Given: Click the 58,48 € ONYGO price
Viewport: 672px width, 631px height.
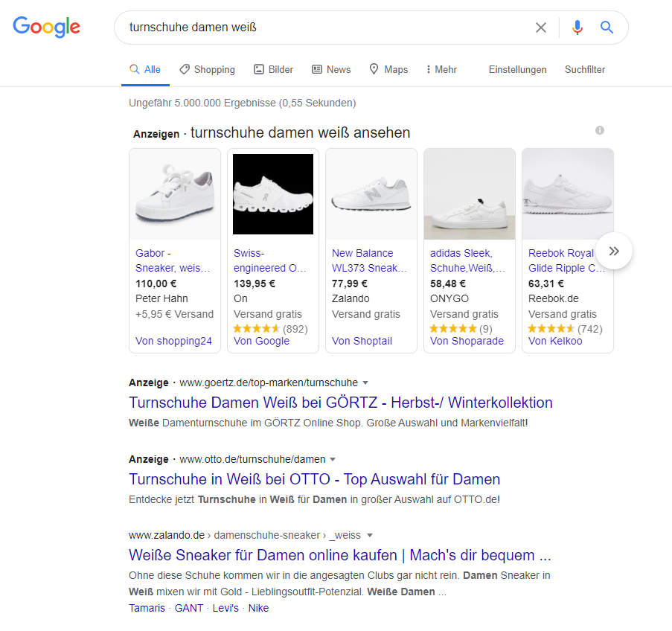Looking at the screenshot, I should tap(448, 284).
